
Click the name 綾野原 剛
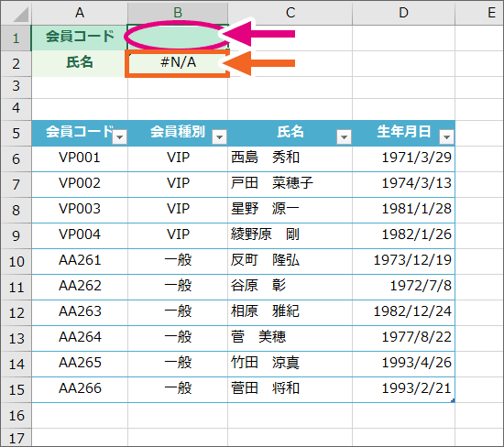coord(265,234)
